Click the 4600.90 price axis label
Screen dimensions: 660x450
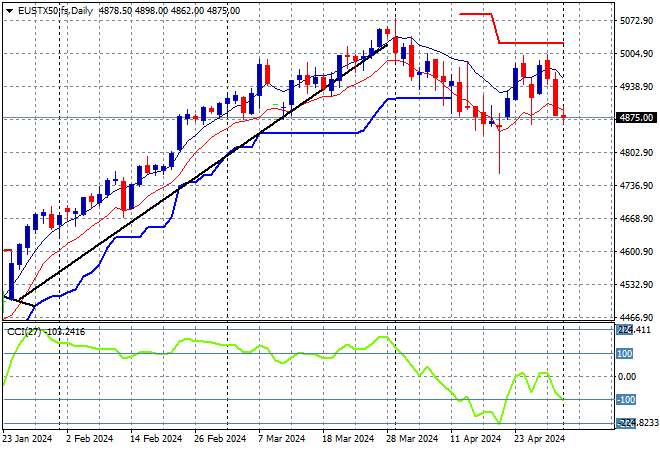pyautogui.click(x=636, y=252)
